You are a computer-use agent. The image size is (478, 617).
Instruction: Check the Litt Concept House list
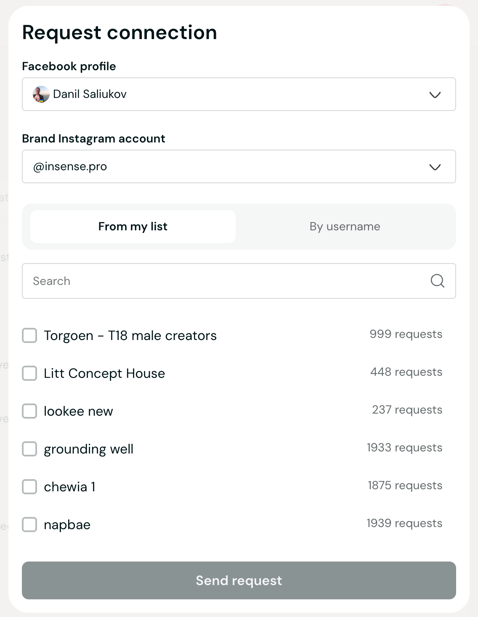pyautogui.click(x=30, y=373)
